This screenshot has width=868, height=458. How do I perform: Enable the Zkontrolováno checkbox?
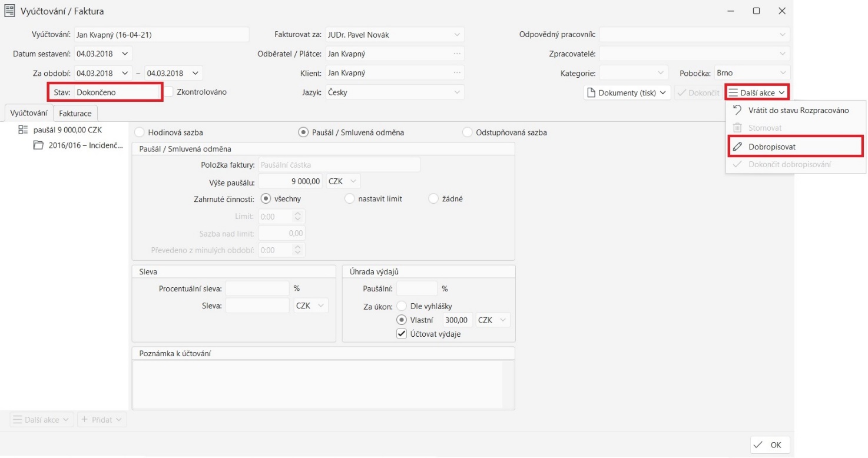tap(169, 92)
